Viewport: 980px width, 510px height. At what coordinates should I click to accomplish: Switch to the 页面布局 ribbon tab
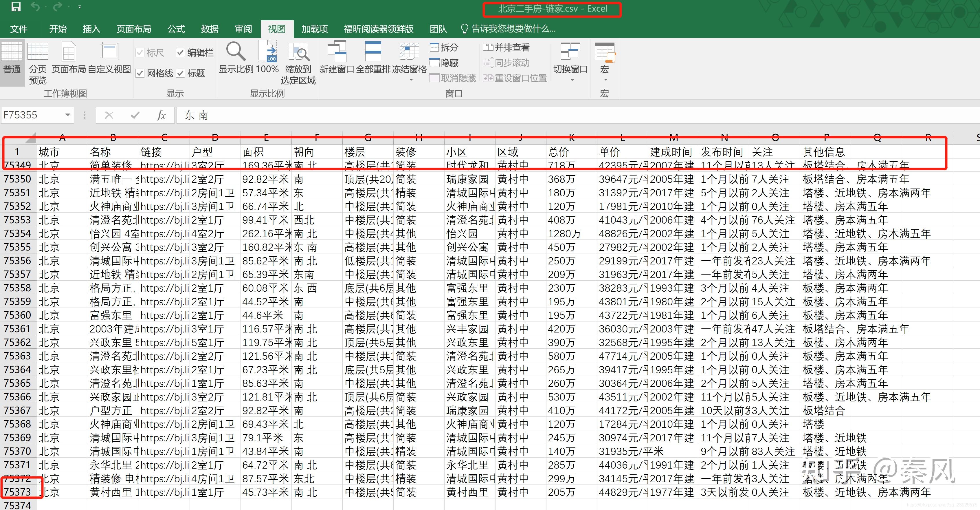[x=133, y=29]
